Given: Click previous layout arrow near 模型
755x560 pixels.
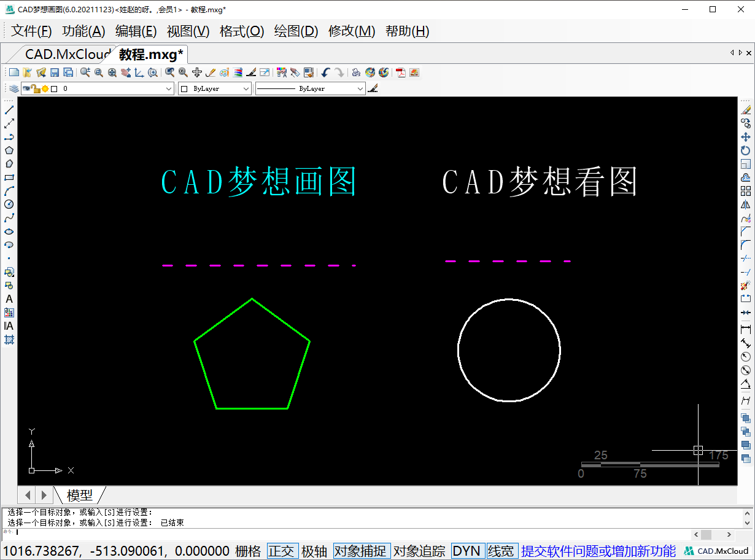Looking at the screenshot, I should (28, 494).
